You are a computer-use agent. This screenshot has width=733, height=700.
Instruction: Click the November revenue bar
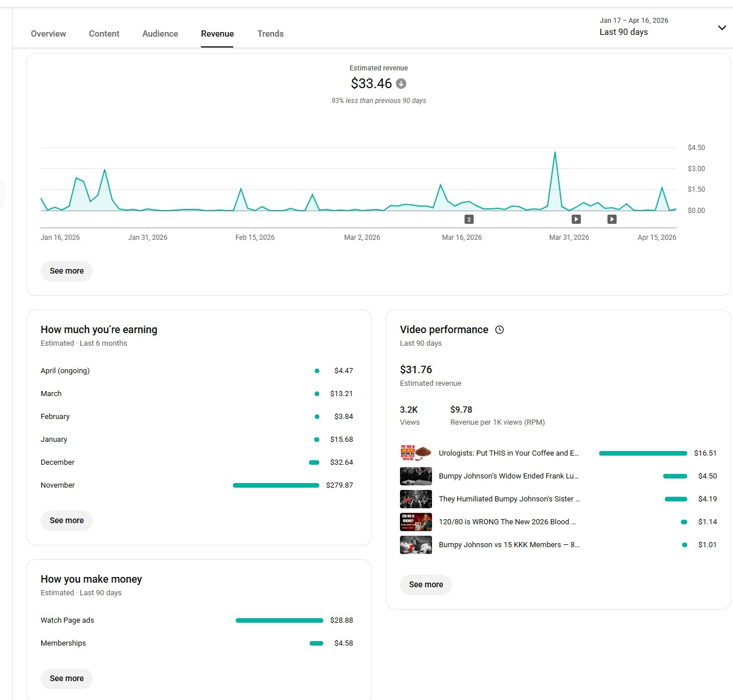point(276,485)
